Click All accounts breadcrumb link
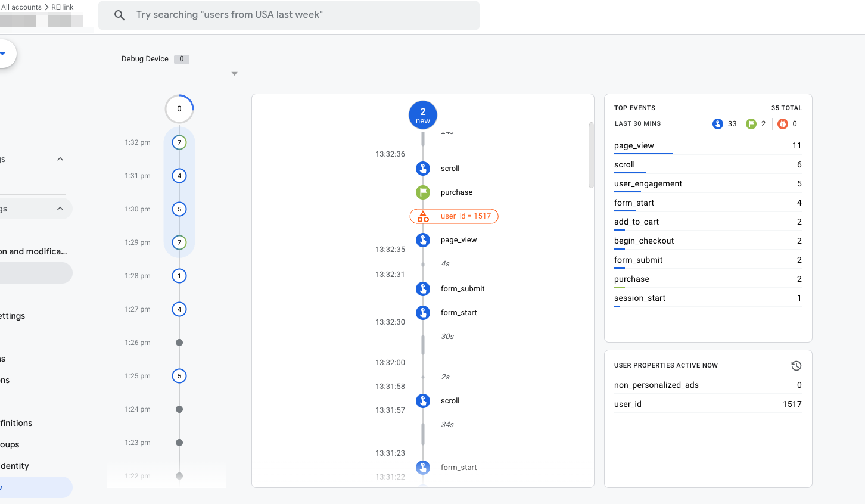The height and width of the screenshot is (504, 865). coord(21,7)
